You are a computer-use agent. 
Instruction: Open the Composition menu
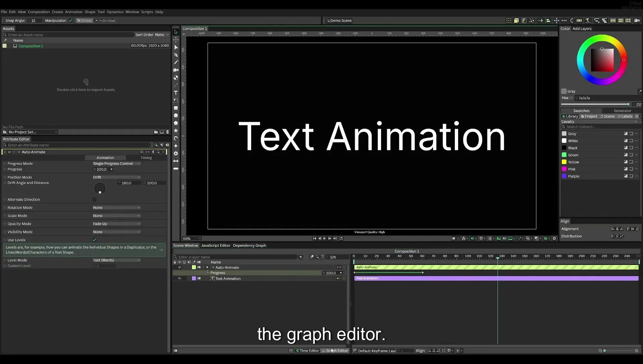point(39,12)
